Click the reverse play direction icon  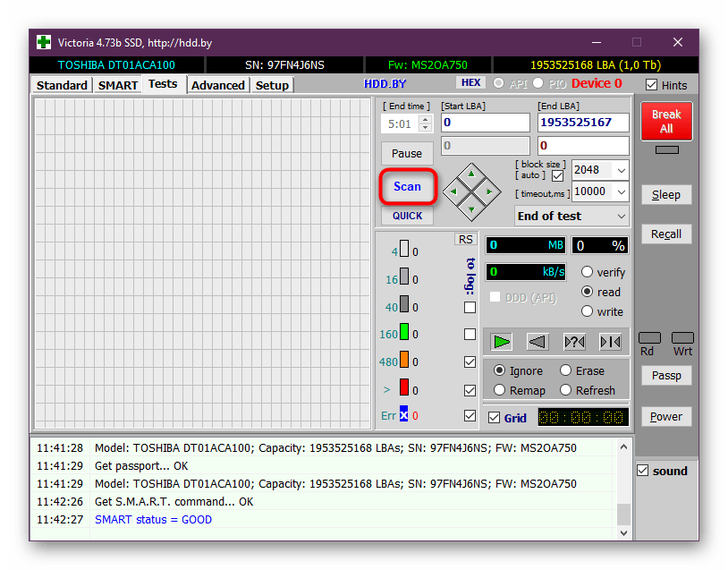[537, 341]
